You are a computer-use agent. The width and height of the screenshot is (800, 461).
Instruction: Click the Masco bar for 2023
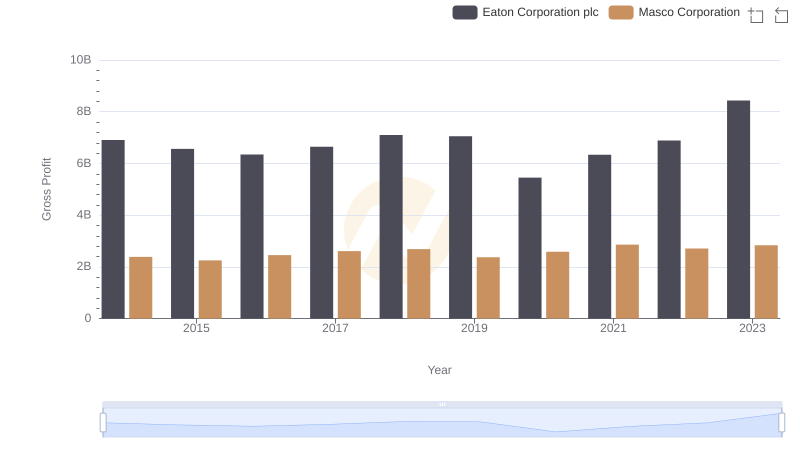pyautogui.click(x=766, y=282)
